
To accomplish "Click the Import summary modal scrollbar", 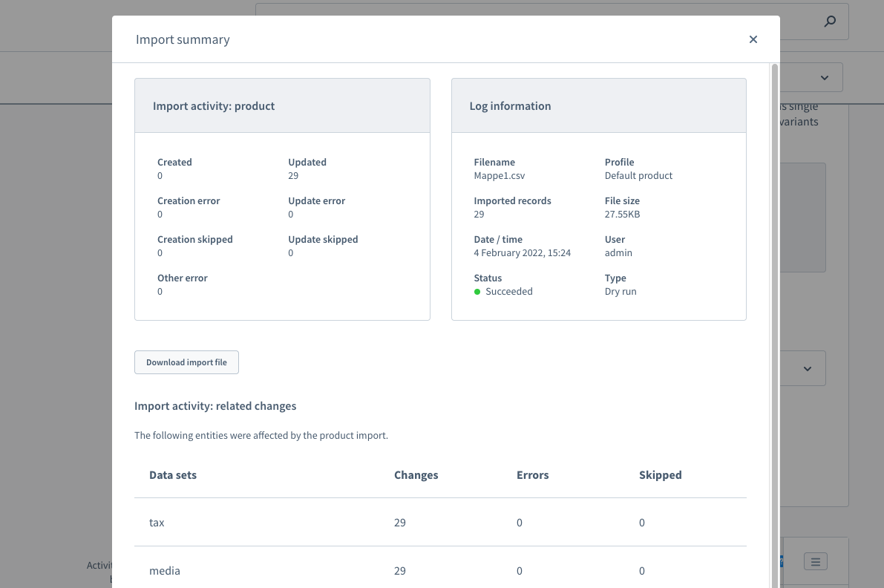I will (775, 297).
